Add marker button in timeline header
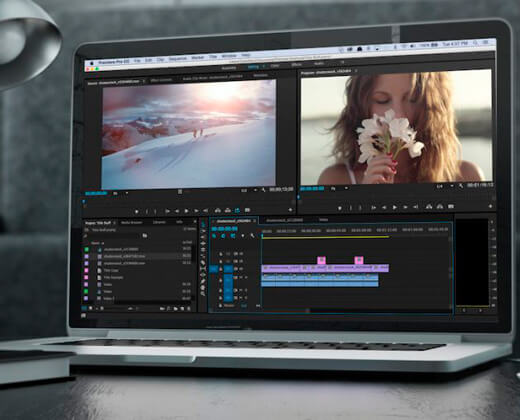Viewport: 520px width, 420px height. [243, 236]
